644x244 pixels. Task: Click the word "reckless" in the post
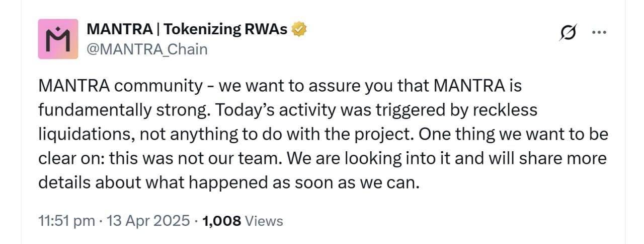click(504, 110)
